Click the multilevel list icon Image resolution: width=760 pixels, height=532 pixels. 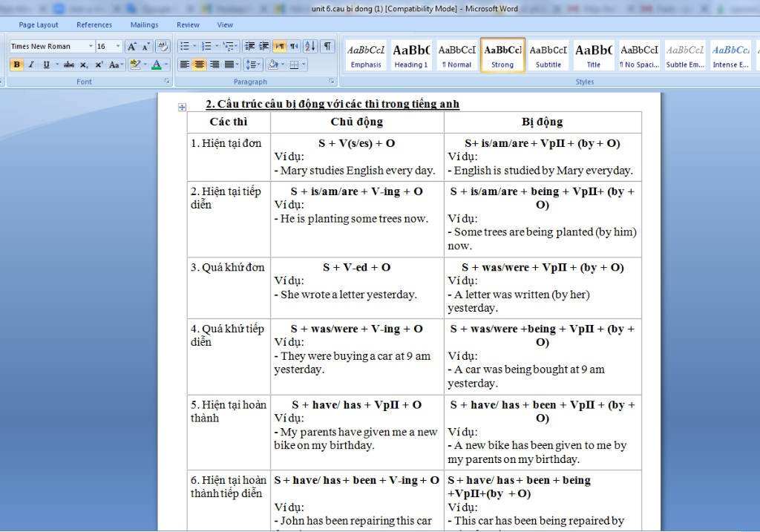click(230, 47)
